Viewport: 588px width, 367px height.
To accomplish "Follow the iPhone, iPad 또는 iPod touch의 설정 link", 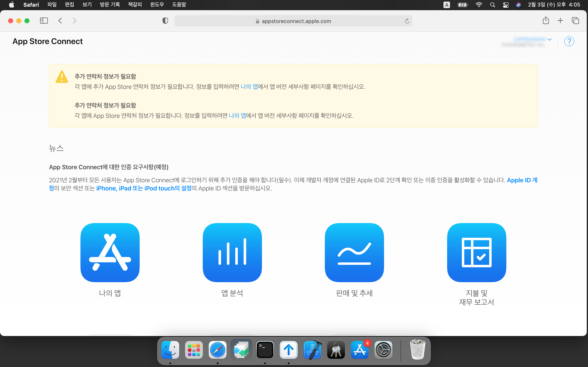I will pos(144,188).
